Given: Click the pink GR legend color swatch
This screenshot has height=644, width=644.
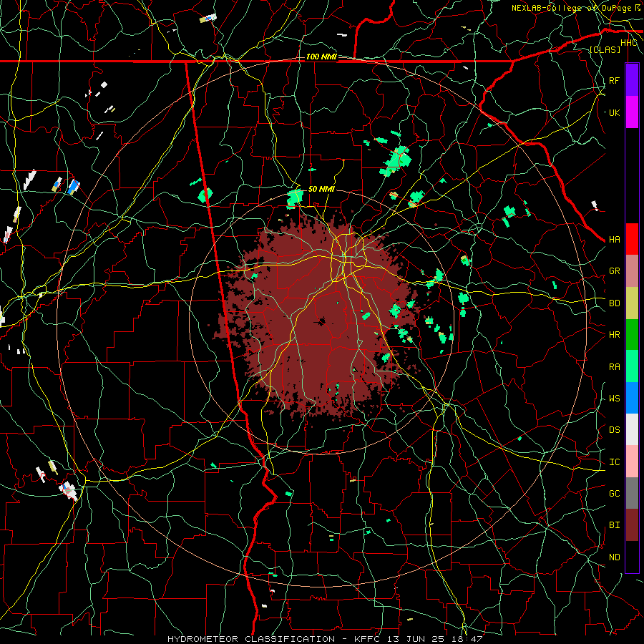Looking at the screenshot, I should 632,271.
